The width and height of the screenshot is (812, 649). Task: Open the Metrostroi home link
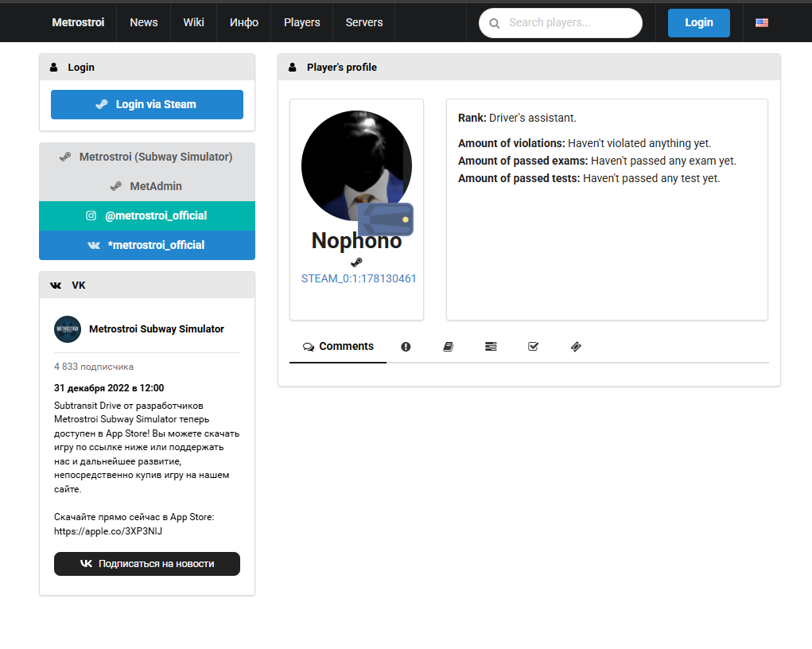(78, 22)
